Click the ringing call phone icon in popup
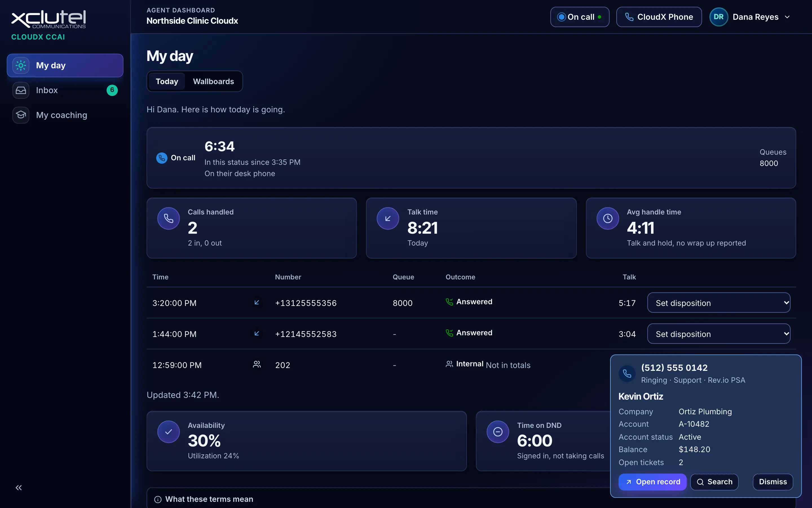The image size is (812, 508). (627, 373)
